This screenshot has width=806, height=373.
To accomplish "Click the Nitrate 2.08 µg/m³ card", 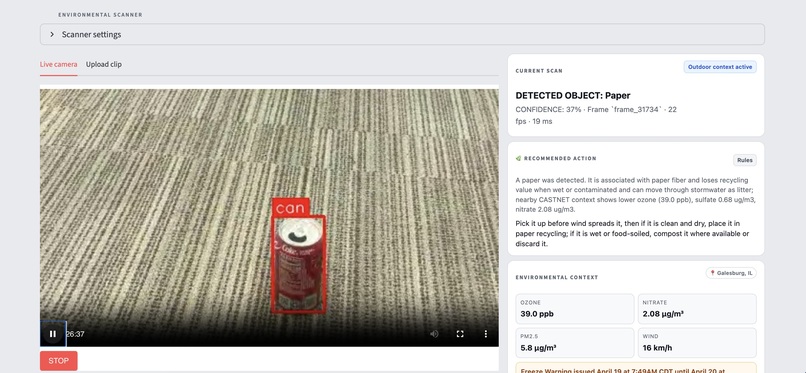I will tap(697, 309).
